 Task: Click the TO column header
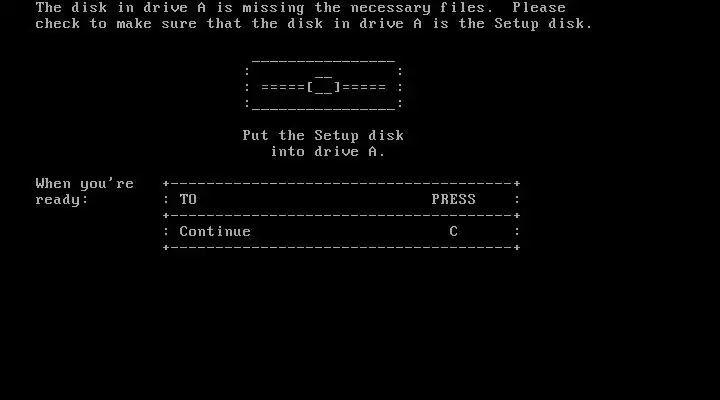coord(188,199)
